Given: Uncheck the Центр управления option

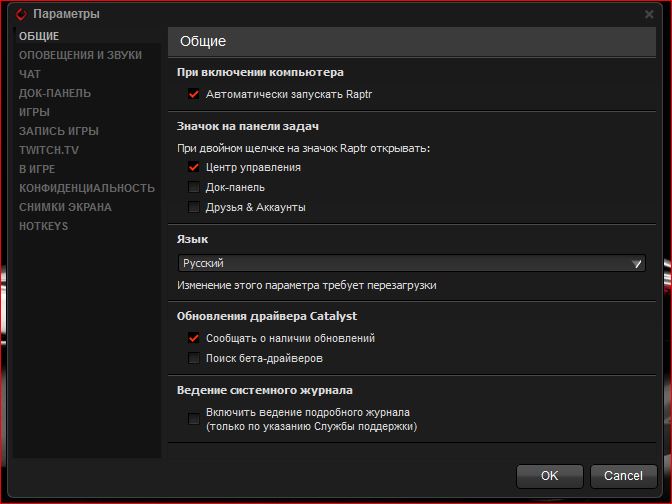Looking at the screenshot, I should point(194,167).
